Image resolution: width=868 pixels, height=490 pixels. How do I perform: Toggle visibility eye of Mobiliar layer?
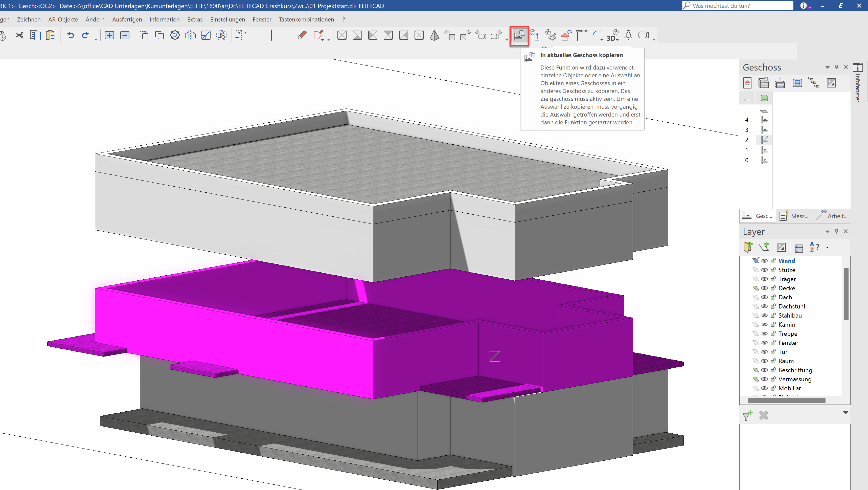coord(765,388)
